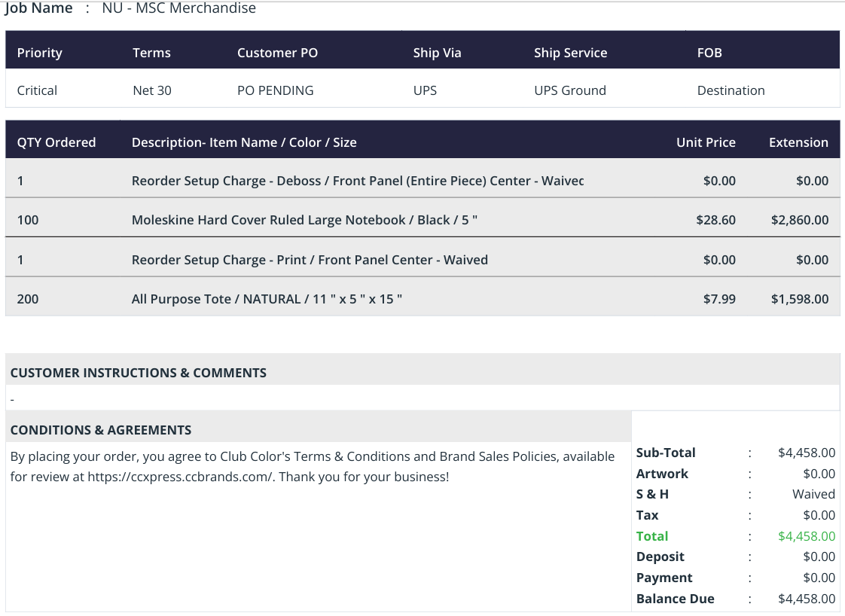Select the Description- Item Name header
The image size is (845, 616).
244,142
